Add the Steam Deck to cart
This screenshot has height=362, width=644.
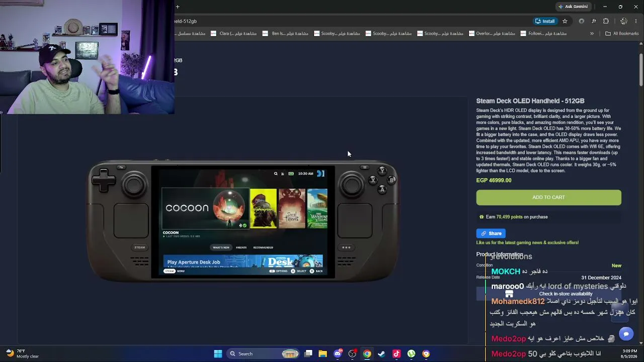[x=548, y=197]
